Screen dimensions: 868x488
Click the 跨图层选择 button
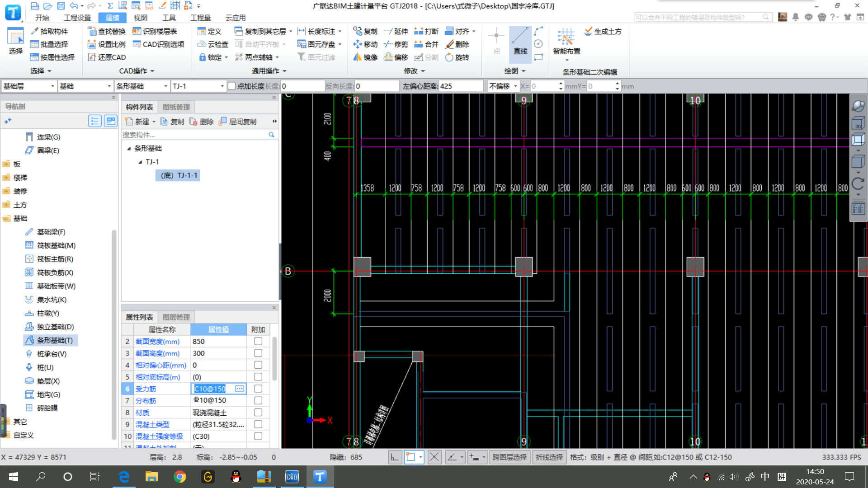[x=509, y=457]
